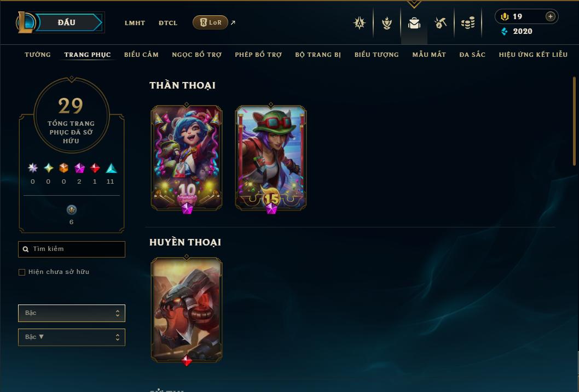Open the LoR external launcher button
Screen dimensions: 579x392
[210, 22]
